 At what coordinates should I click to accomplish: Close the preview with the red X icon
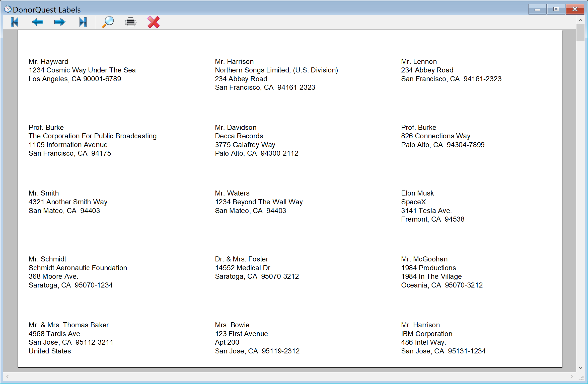pyautogui.click(x=154, y=22)
